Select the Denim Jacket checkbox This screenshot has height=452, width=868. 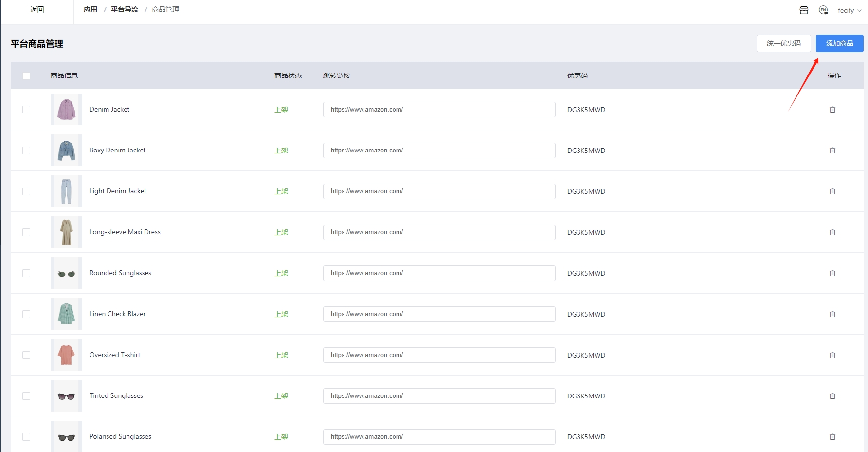coord(26,110)
